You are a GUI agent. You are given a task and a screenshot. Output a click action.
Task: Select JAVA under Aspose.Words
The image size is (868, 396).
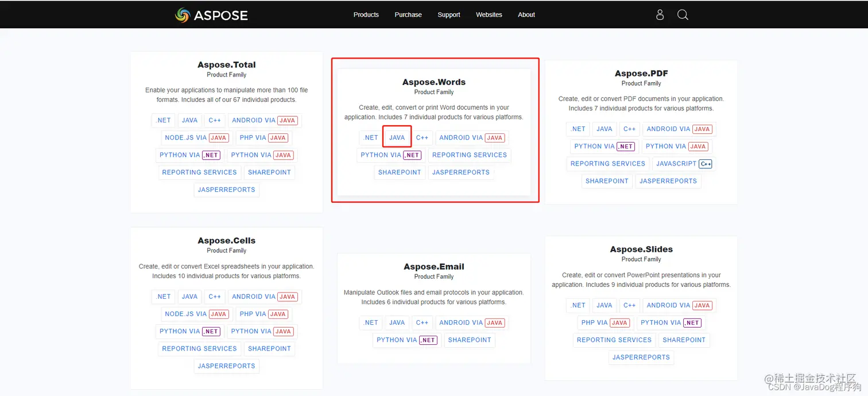397,138
